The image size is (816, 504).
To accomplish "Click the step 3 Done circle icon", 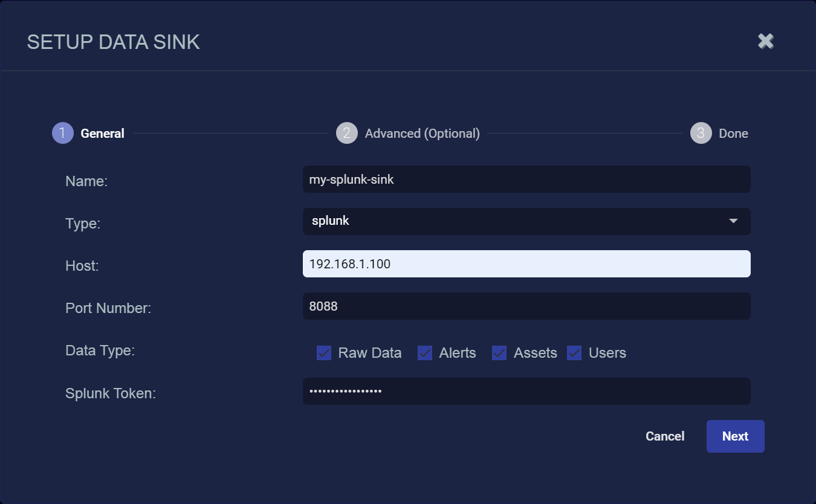I will click(x=701, y=134).
